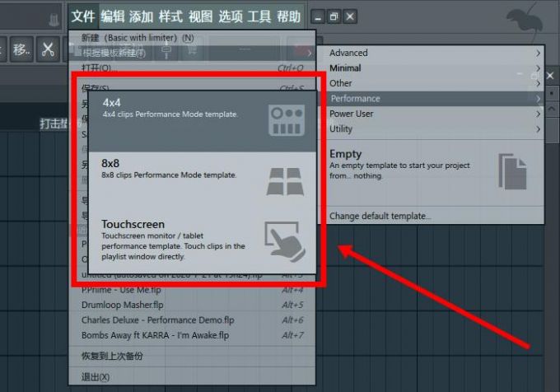Click the 移.. toolbar button

tap(21, 49)
